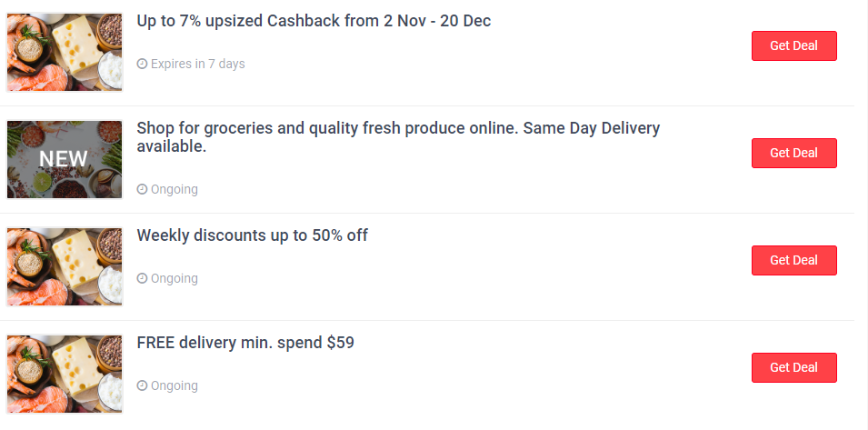Click the clock icon beside Expires in 7 days
The width and height of the screenshot is (868, 430).
point(142,64)
